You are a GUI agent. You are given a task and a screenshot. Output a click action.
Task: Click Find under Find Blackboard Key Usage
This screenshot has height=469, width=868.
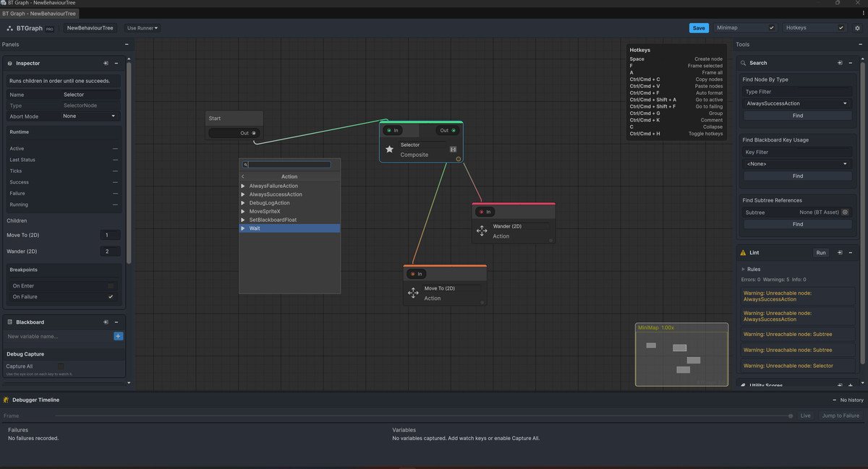pyautogui.click(x=797, y=176)
